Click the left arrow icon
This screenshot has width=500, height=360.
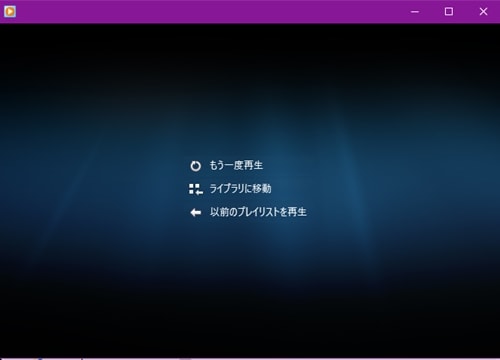[196, 212]
